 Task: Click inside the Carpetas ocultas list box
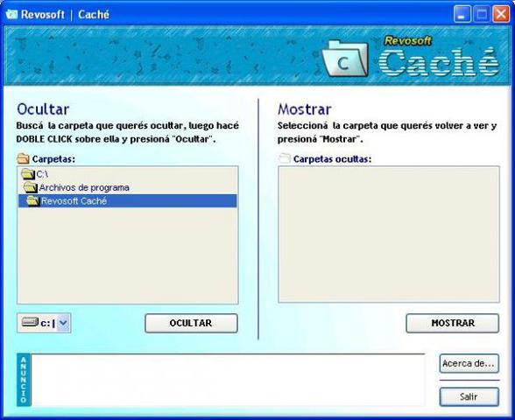point(389,234)
